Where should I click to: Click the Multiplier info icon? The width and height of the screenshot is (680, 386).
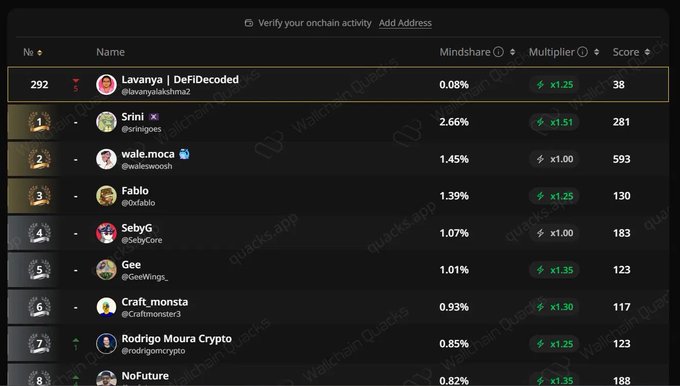click(x=582, y=52)
